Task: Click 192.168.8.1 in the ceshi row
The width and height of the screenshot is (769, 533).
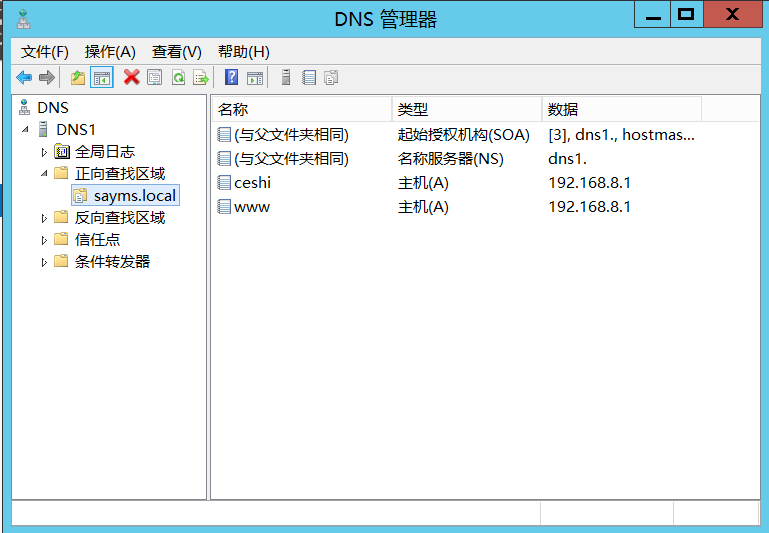Action: [x=590, y=182]
